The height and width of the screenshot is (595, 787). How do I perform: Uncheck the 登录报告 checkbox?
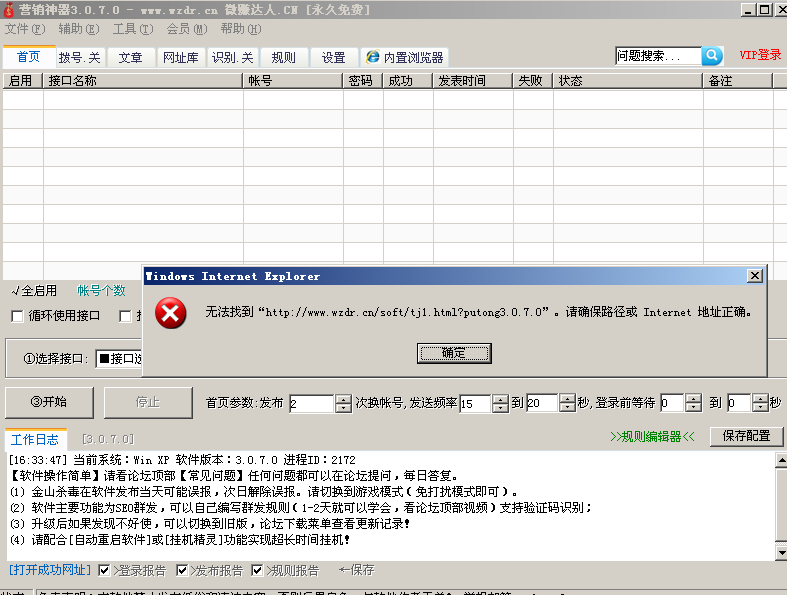[x=105, y=570]
